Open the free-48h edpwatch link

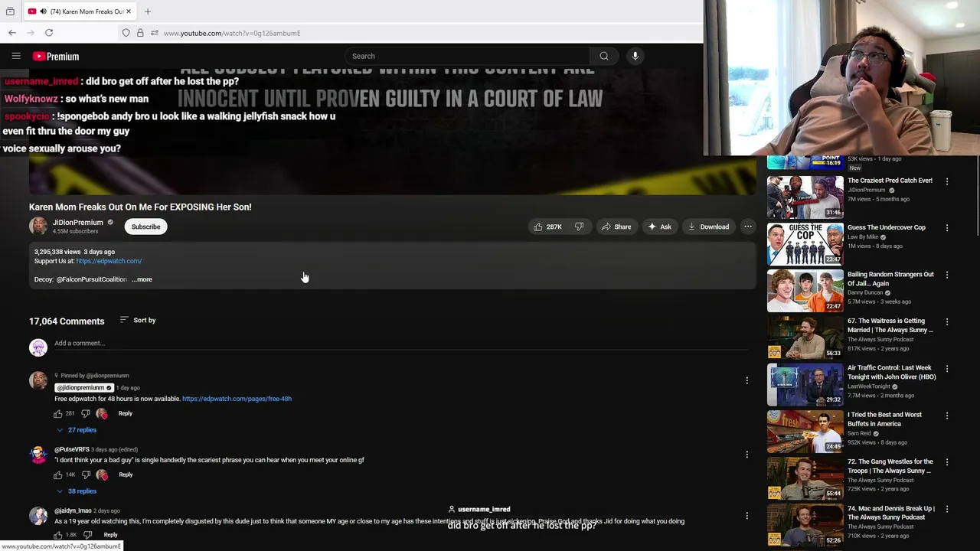[x=237, y=399]
